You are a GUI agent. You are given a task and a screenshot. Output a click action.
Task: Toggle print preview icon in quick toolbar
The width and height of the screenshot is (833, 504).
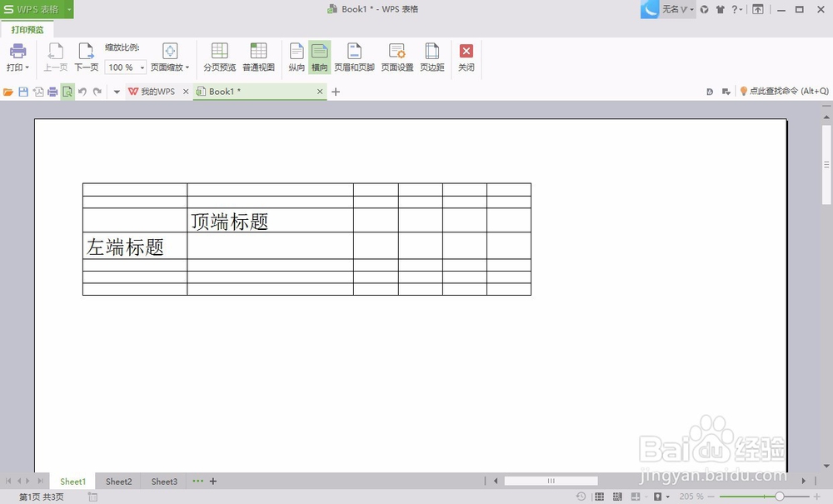[x=67, y=92]
